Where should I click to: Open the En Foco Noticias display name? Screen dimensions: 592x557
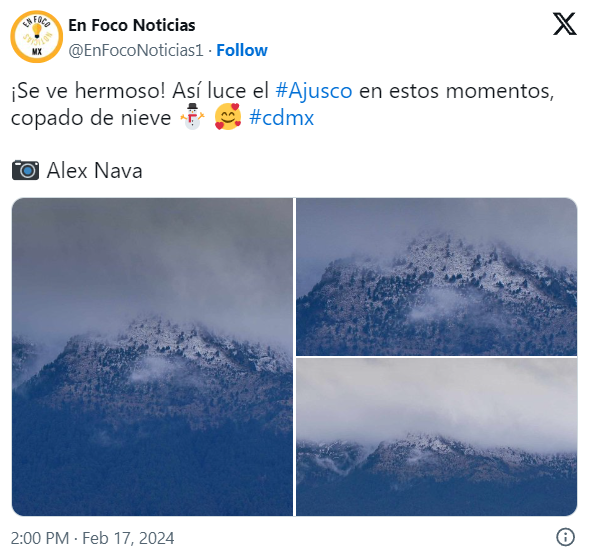132,25
